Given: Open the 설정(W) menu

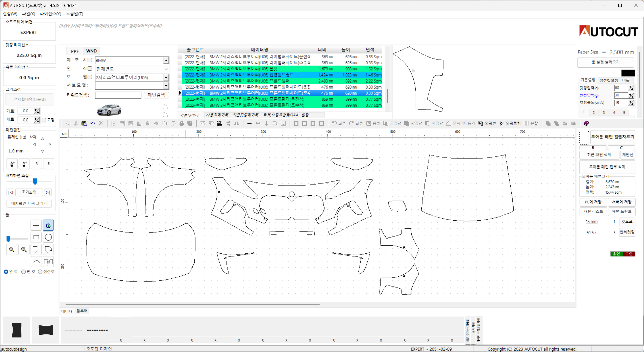Looking at the screenshot, I should [x=10, y=14].
